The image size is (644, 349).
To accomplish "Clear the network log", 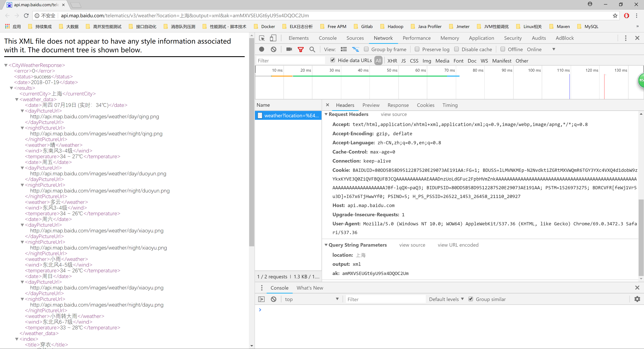I will click(274, 49).
